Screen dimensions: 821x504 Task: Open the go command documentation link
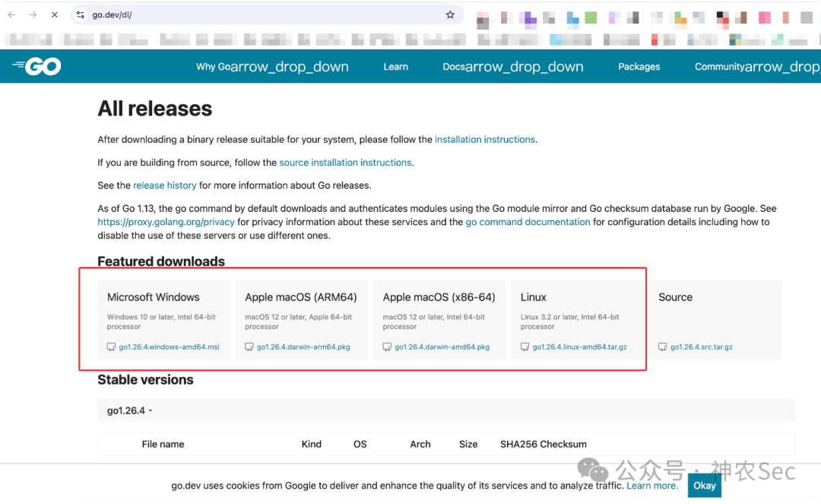pos(528,222)
